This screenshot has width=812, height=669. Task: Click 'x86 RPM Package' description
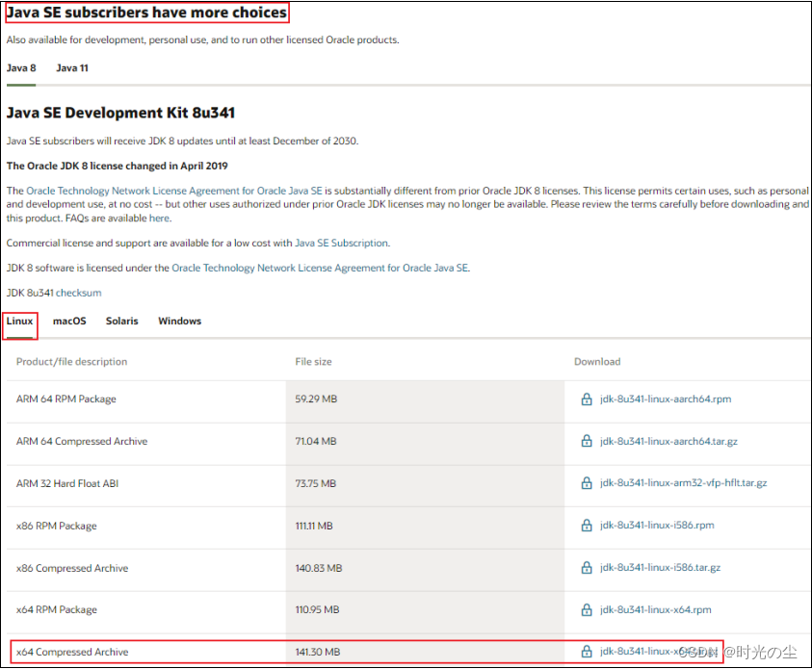57,527
